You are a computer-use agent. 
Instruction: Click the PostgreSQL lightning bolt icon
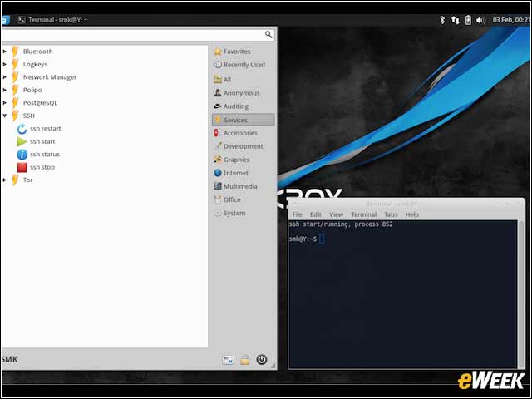[15, 102]
